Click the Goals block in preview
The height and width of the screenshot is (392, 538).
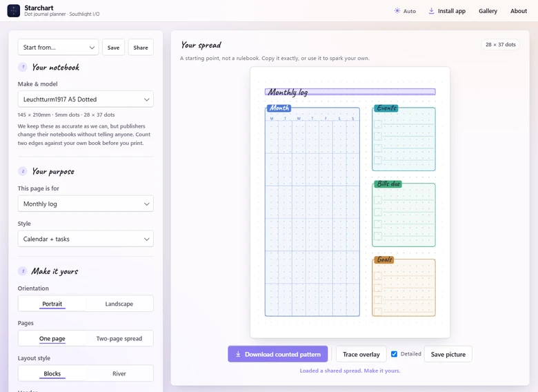click(x=403, y=287)
